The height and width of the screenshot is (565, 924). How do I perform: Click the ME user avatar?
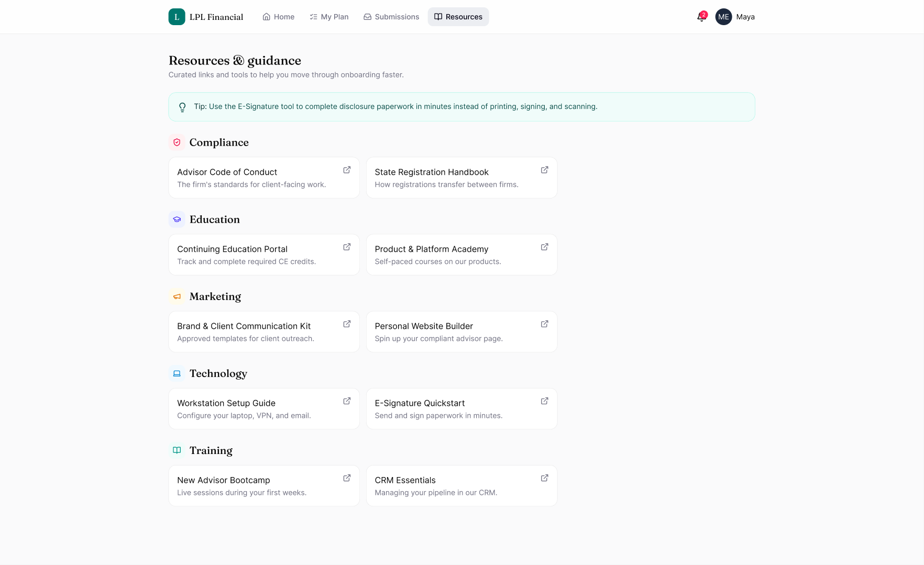(723, 17)
